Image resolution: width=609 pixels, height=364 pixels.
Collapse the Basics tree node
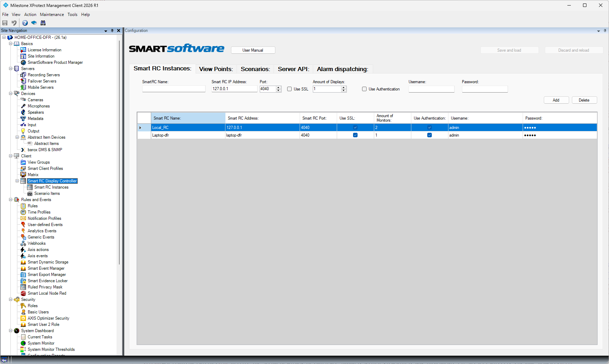[10, 44]
